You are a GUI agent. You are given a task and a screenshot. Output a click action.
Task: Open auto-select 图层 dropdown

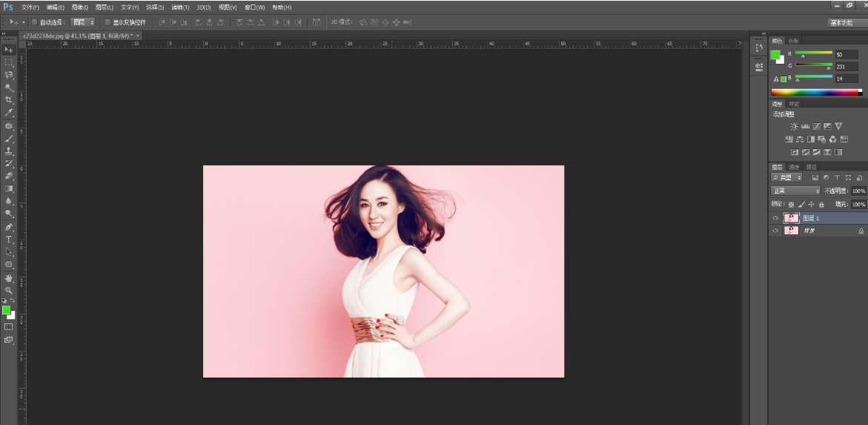(x=83, y=22)
